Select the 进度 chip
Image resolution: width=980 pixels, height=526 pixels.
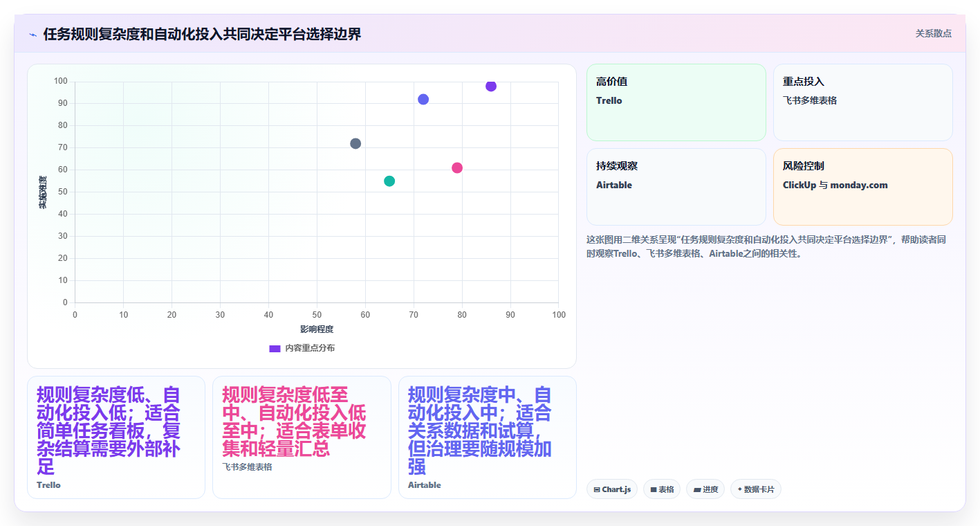(x=705, y=489)
